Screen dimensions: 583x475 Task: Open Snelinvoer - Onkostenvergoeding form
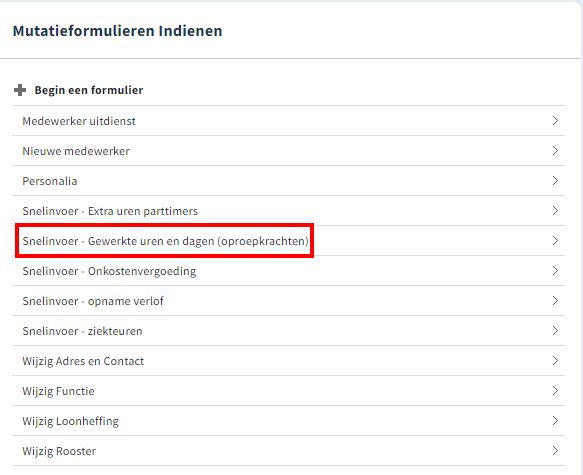click(288, 271)
